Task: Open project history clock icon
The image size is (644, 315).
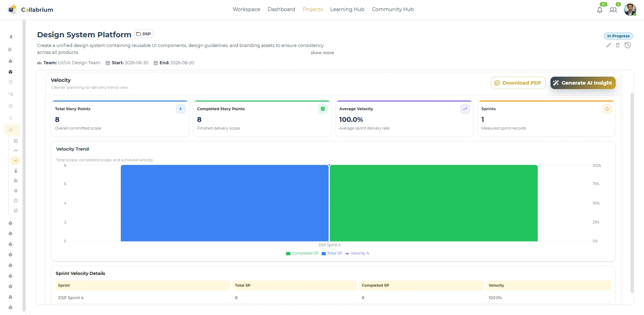Action: tap(628, 45)
